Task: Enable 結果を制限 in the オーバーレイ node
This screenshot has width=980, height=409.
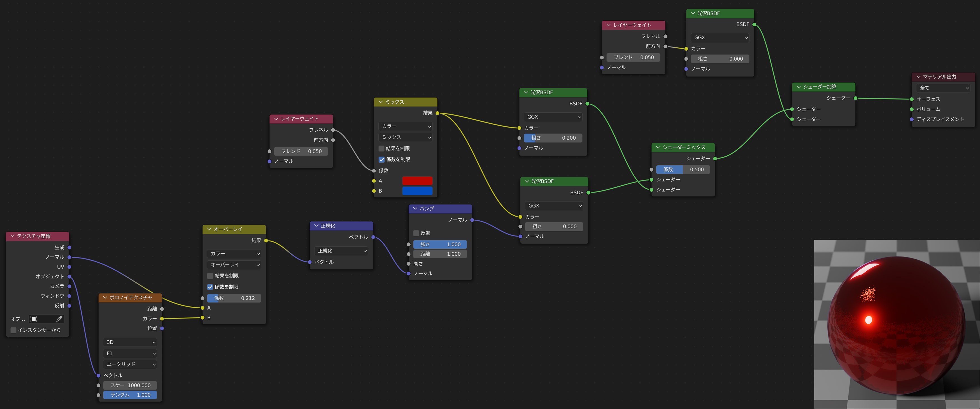Action: (210, 276)
